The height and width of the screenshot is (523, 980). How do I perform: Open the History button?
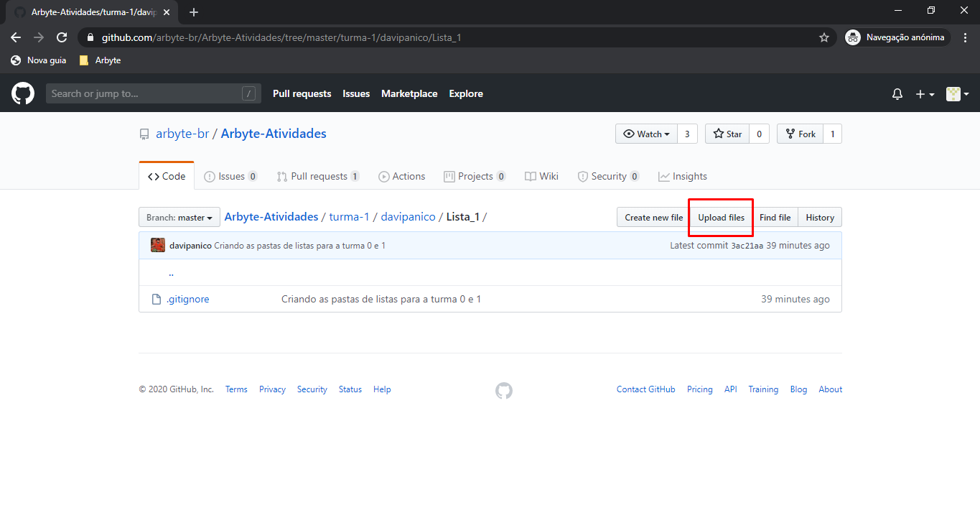click(820, 217)
